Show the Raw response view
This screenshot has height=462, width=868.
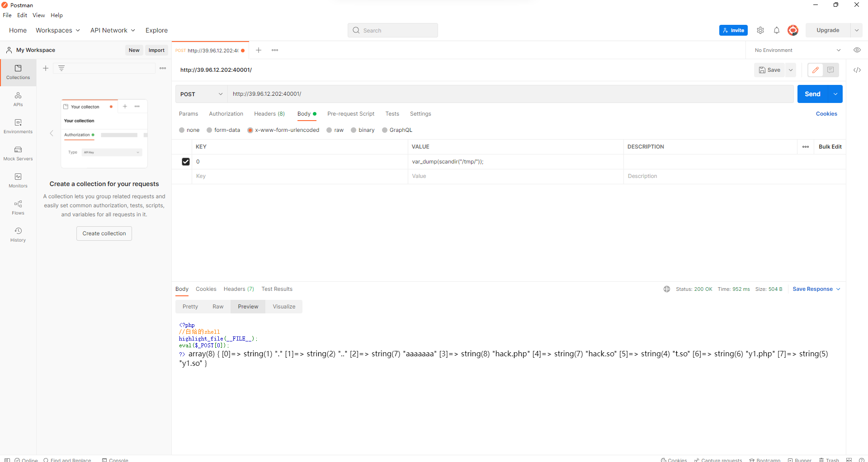(x=218, y=307)
